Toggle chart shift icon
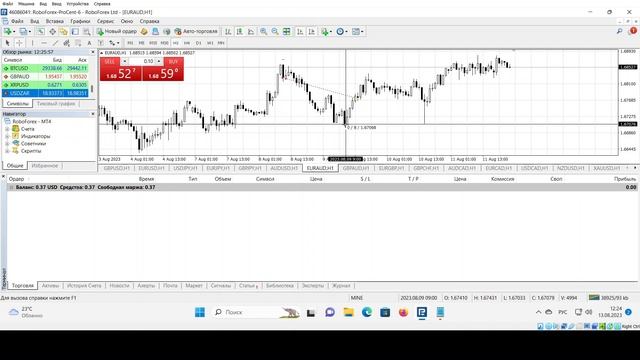Screen dimensions: 640x360 tap(311, 31)
